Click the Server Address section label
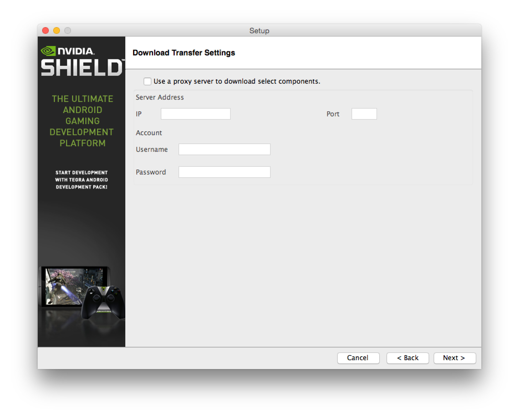The height and width of the screenshot is (420, 519). point(159,97)
